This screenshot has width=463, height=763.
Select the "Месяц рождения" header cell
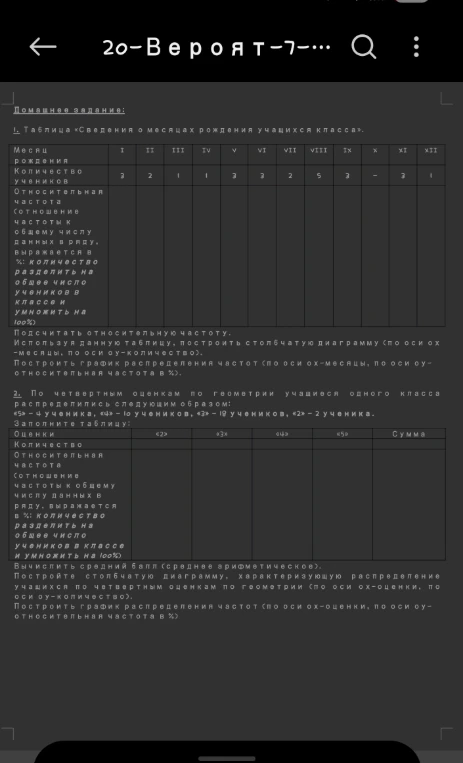(x=58, y=155)
